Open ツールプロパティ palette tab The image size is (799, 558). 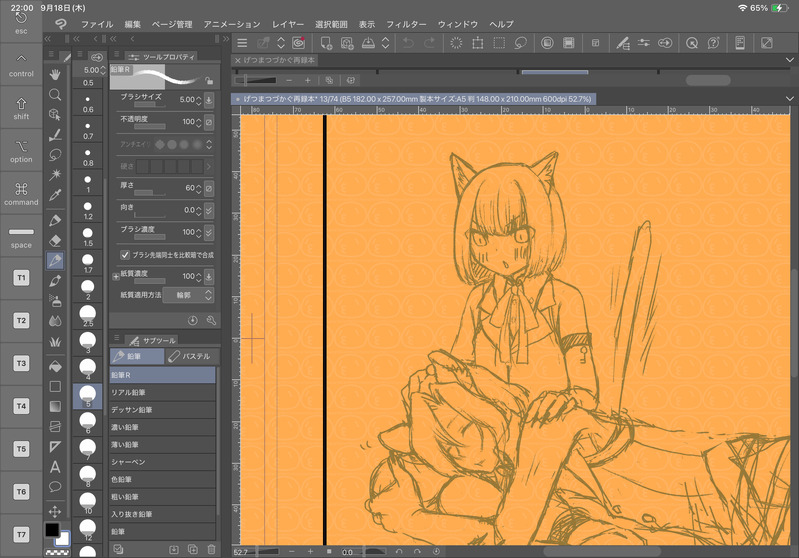(x=161, y=57)
